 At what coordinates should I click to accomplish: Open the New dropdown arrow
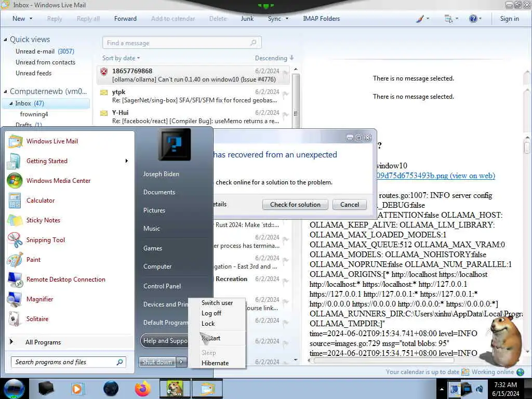pos(31,19)
